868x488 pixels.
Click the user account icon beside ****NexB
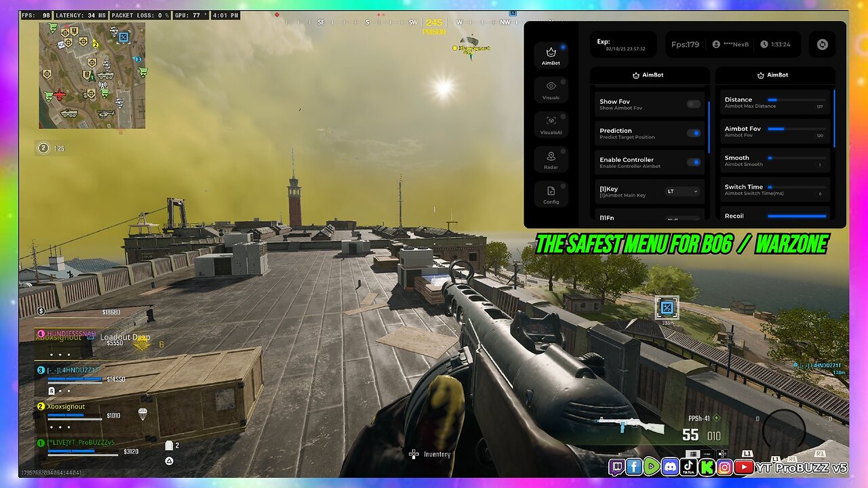[x=716, y=44]
